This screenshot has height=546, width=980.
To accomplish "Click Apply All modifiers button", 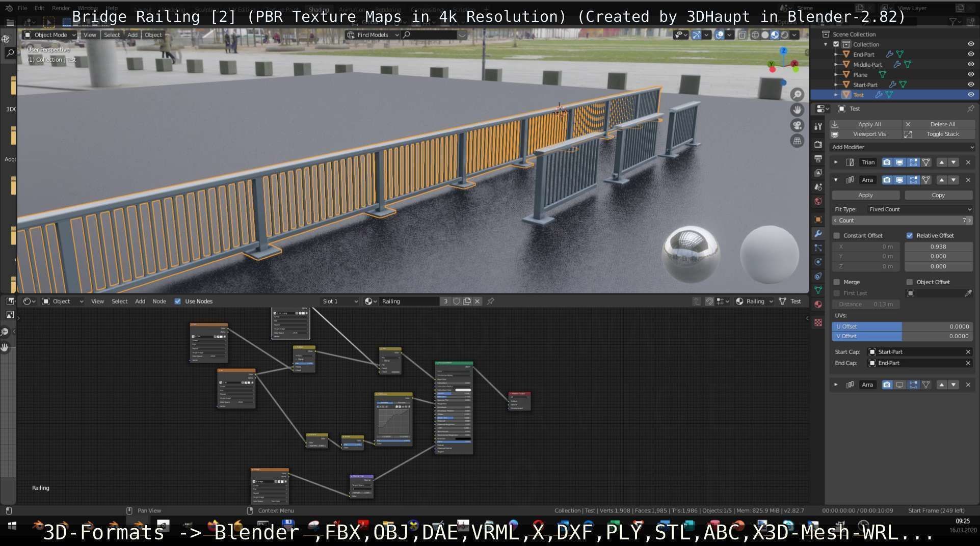I will [865, 124].
